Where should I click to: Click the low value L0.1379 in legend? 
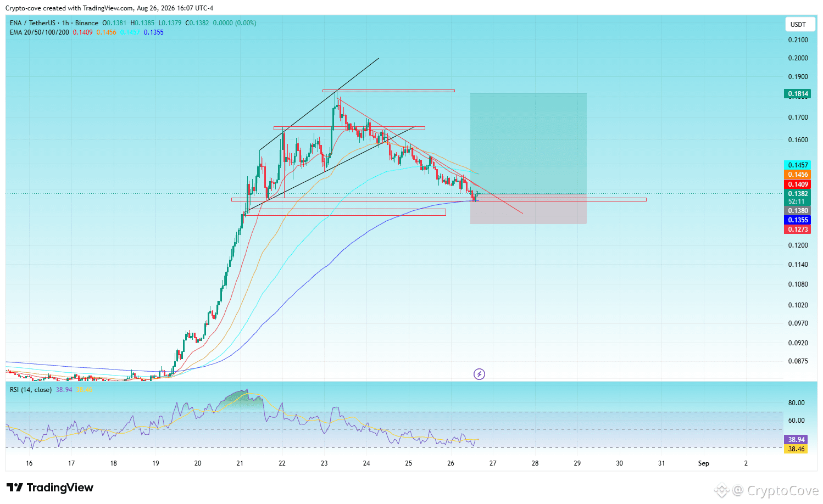(170, 23)
